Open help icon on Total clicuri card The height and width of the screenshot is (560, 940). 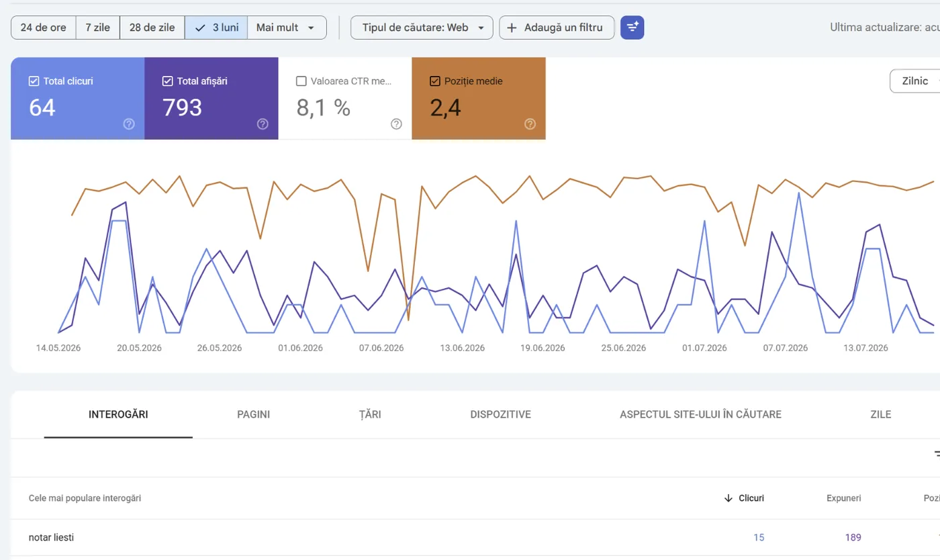pos(129,124)
